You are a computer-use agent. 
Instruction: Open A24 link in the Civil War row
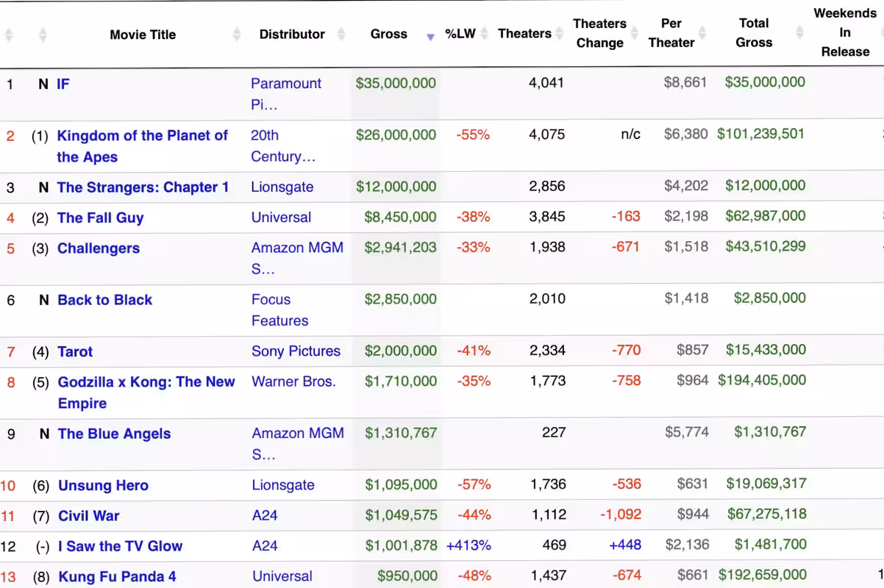tap(265, 515)
